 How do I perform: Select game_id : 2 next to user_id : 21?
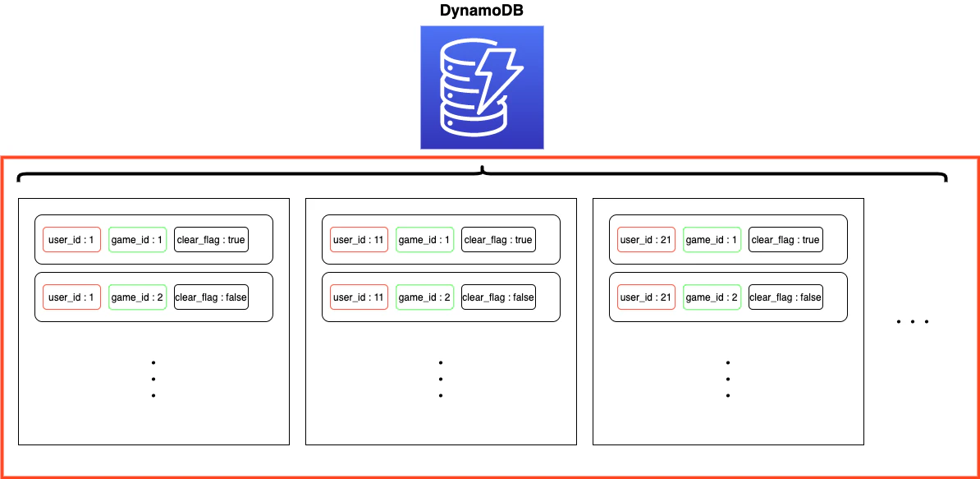click(712, 297)
